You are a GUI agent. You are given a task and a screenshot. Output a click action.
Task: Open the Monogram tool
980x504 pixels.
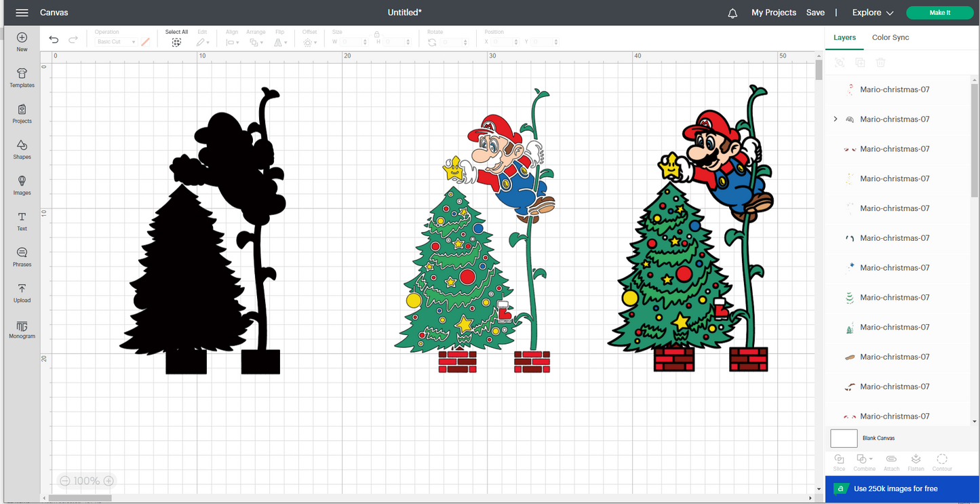coord(22,329)
